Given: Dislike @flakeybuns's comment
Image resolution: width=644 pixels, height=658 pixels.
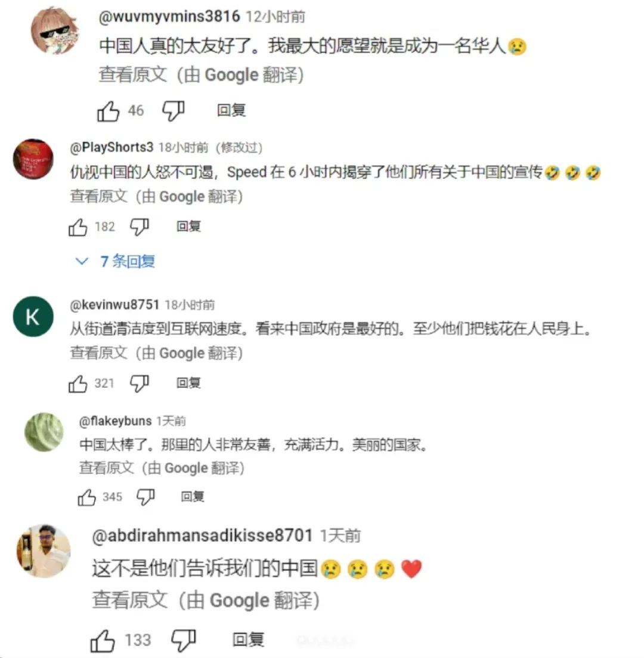Looking at the screenshot, I should pyautogui.click(x=146, y=498).
